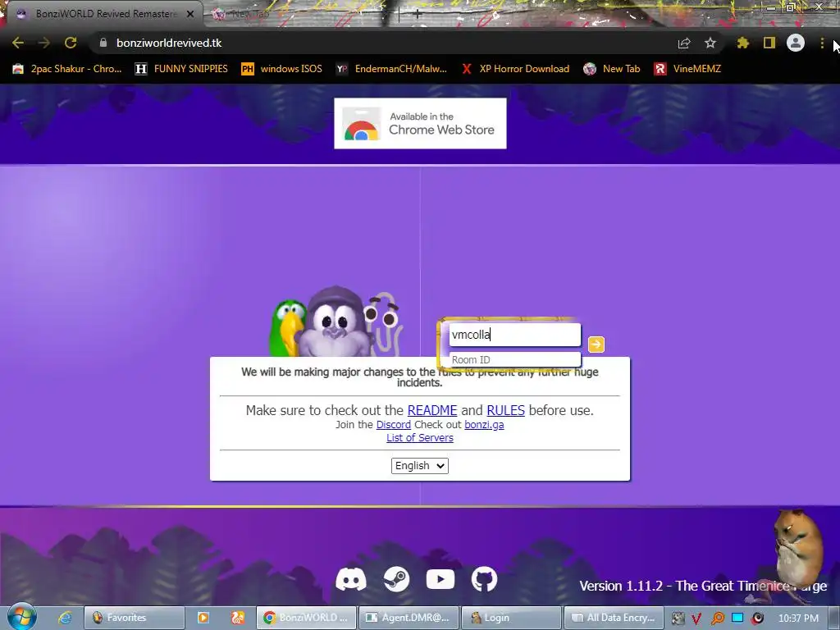Open windows ISOS bookmark
The image size is (840, 630).
point(282,69)
